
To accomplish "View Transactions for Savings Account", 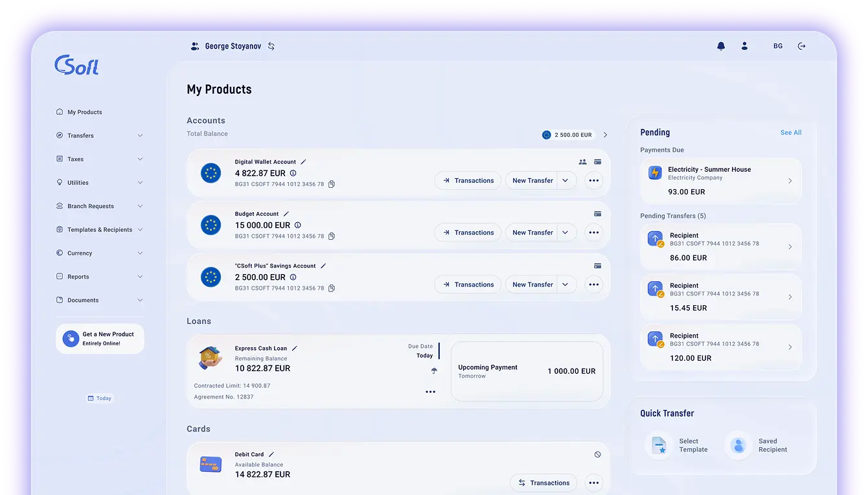I will coord(468,284).
